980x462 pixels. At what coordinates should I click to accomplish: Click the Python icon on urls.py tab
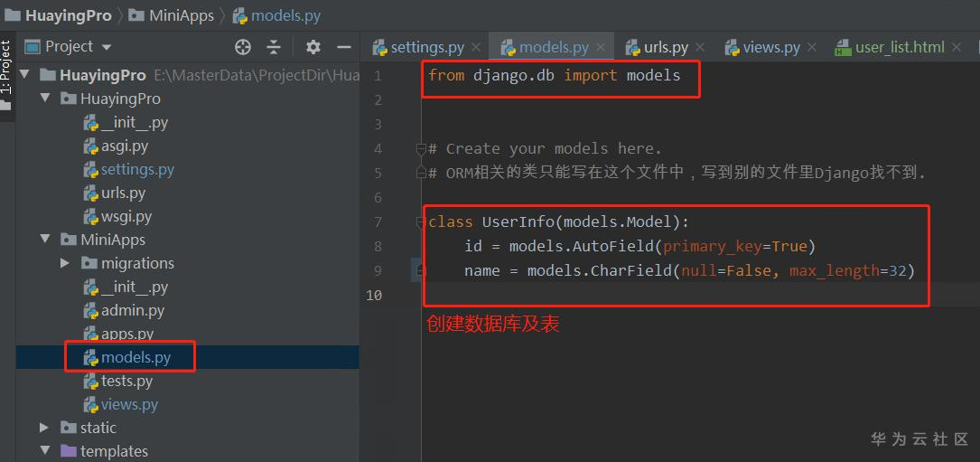(633, 48)
